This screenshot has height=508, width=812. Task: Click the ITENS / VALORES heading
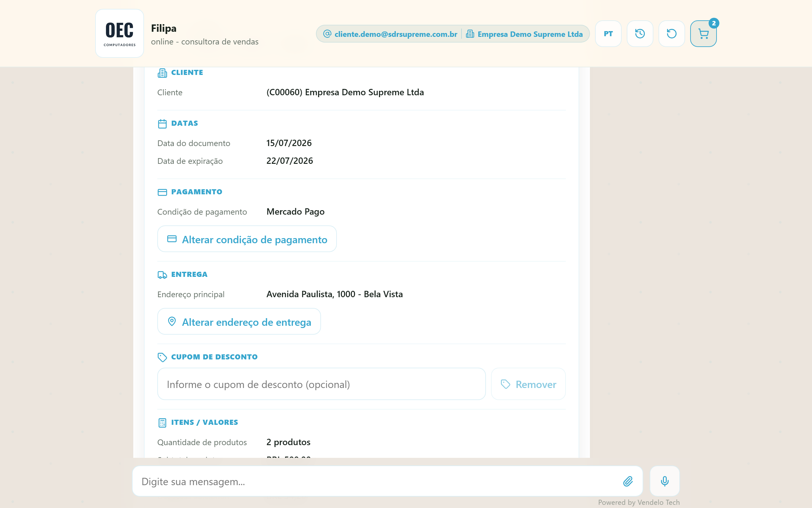pos(204,422)
